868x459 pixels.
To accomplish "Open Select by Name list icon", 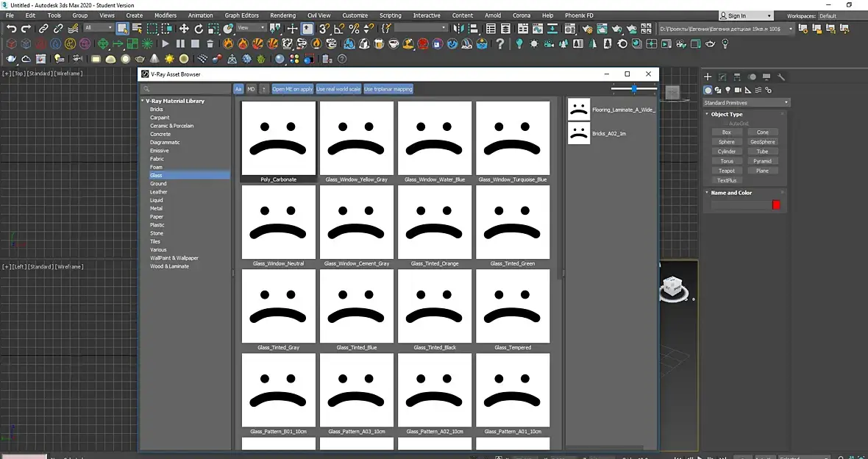I will coord(137,28).
